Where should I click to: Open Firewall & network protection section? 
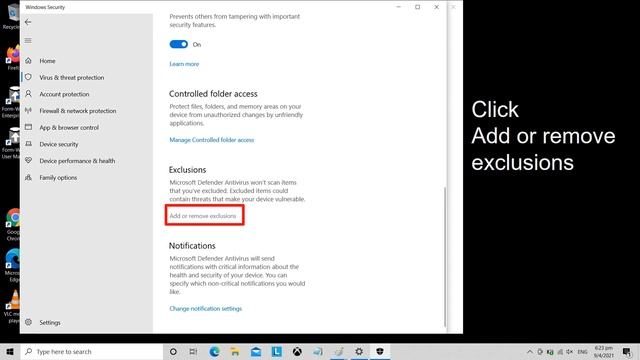pyautogui.click(x=78, y=111)
